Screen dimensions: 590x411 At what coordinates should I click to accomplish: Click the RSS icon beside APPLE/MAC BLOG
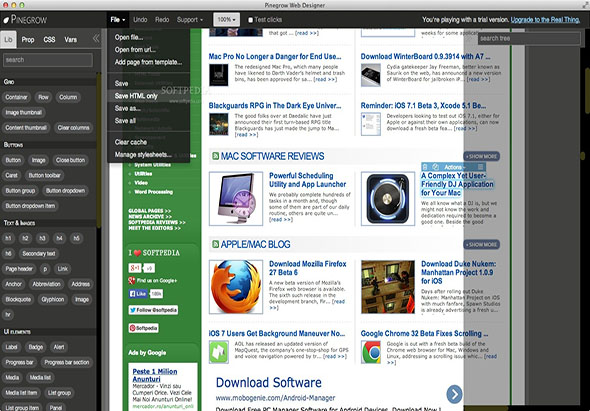click(x=216, y=244)
